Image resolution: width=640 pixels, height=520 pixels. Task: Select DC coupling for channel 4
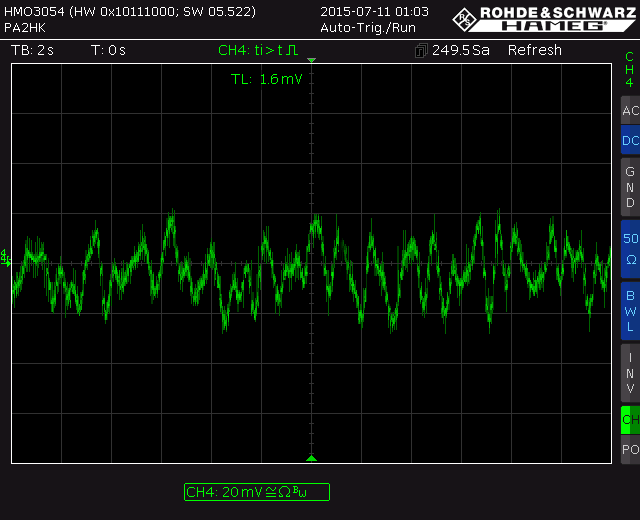630,141
